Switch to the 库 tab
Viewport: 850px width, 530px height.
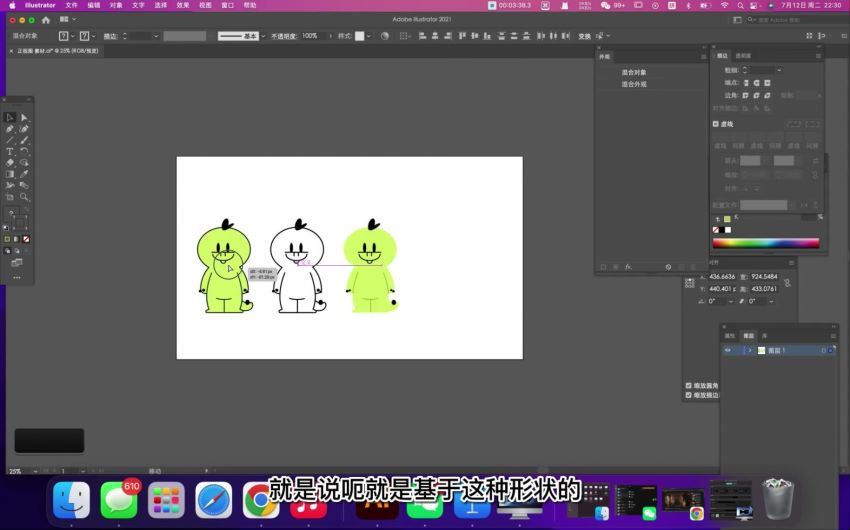pyautogui.click(x=764, y=336)
